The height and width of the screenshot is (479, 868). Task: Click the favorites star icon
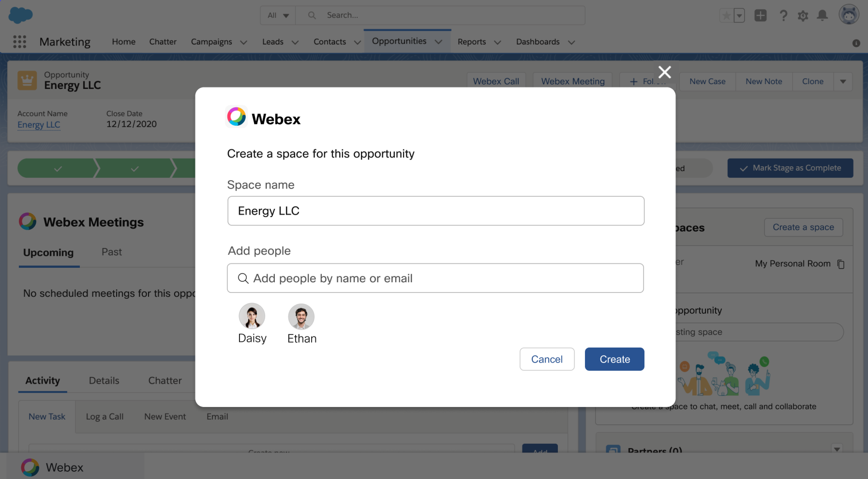(726, 15)
